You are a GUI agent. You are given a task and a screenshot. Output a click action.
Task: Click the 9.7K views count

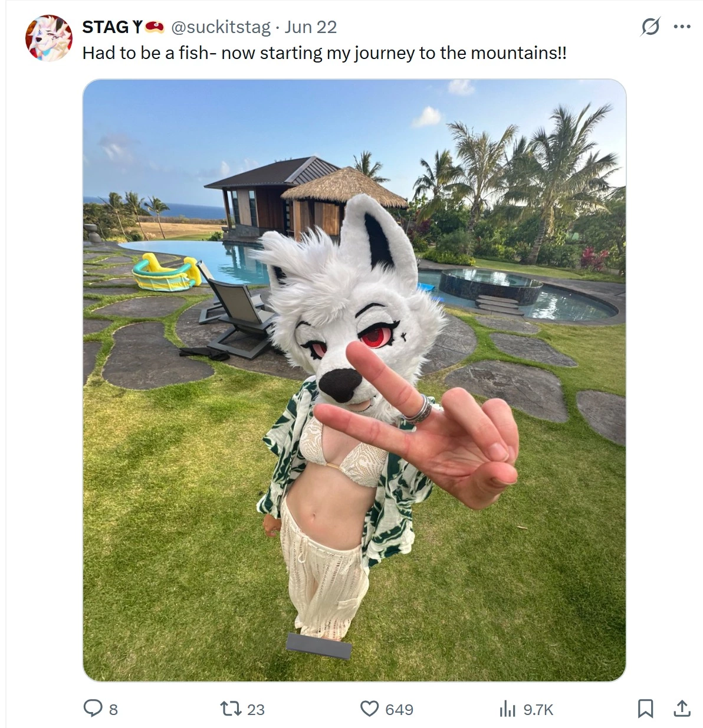538,710
